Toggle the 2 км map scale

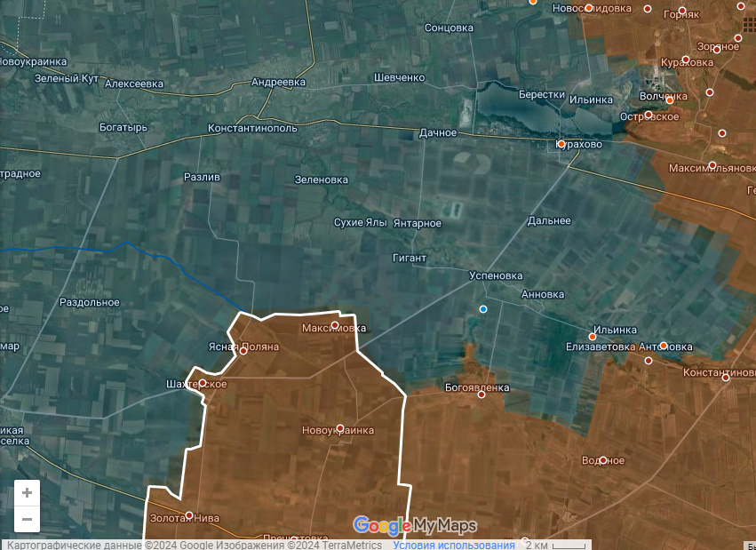coord(537,545)
